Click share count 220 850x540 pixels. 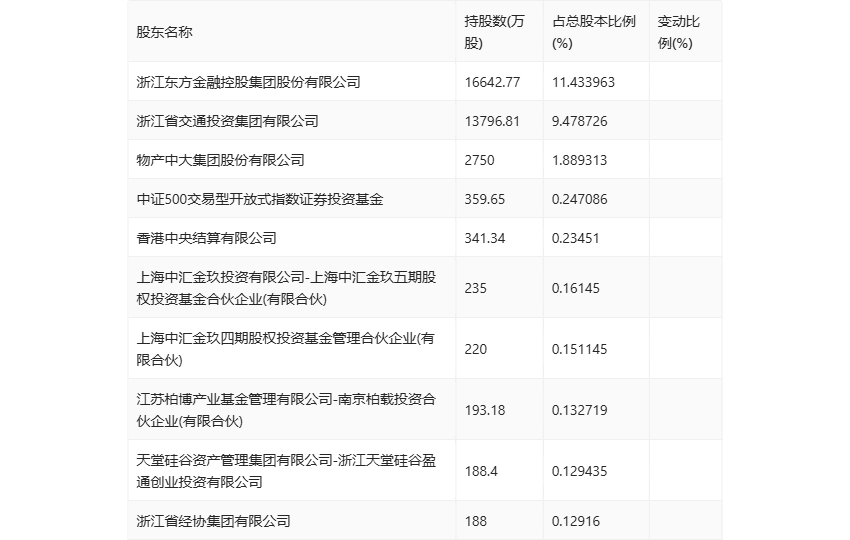tap(475, 349)
